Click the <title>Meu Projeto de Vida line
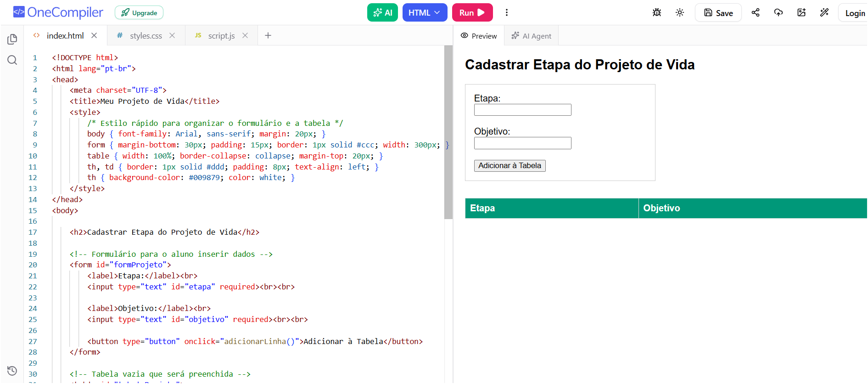The height and width of the screenshot is (384, 868). coord(145,101)
